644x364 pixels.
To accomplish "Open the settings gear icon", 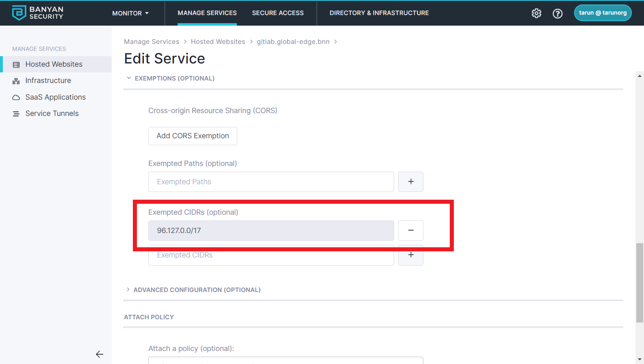I will [536, 13].
